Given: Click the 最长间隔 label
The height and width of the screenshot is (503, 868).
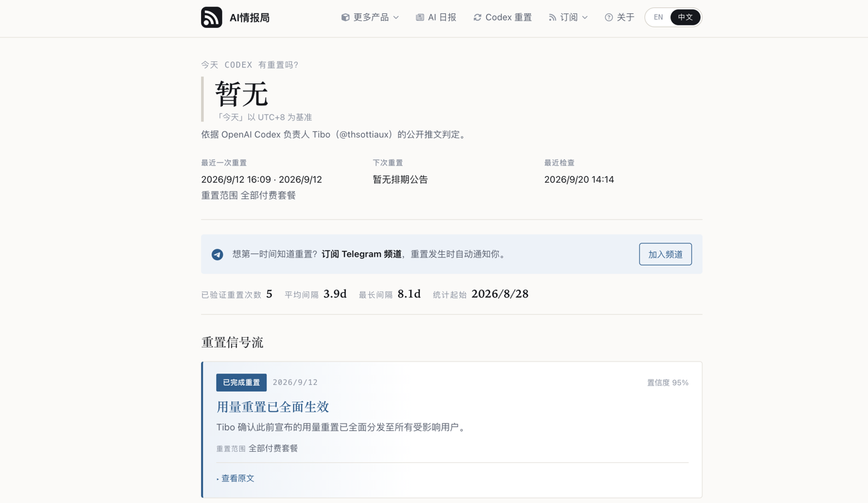Looking at the screenshot, I should point(376,295).
